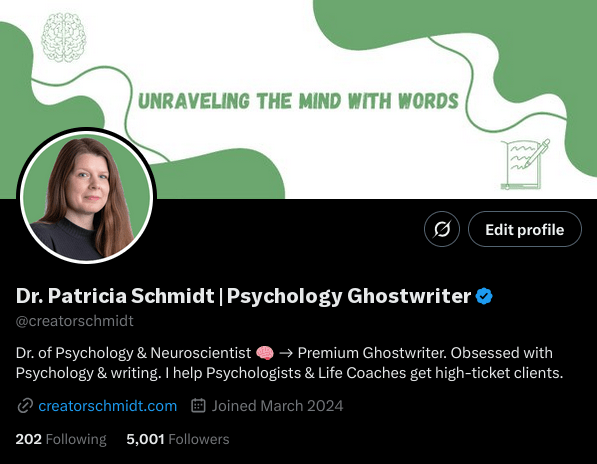Click the Unraveling the Mind with Words text
This screenshot has width=597, height=464.
pos(298,101)
